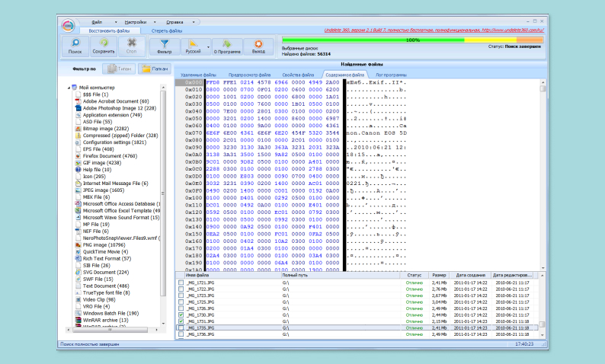Check the box for _MG_1722.JPG
Screen dimensions: 605x364
[x=181, y=289]
